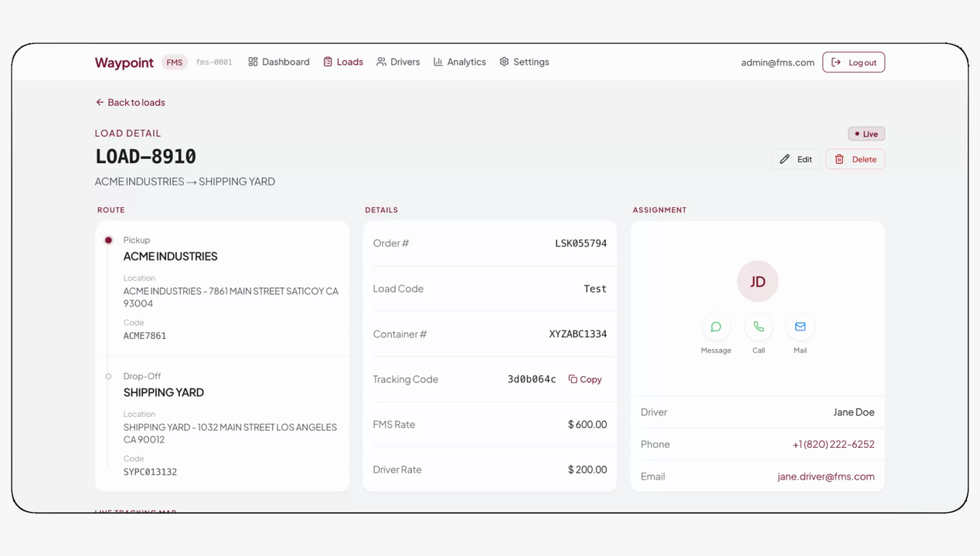The image size is (980, 556).
Task: Click the Call phone icon
Action: pyautogui.click(x=758, y=327)
